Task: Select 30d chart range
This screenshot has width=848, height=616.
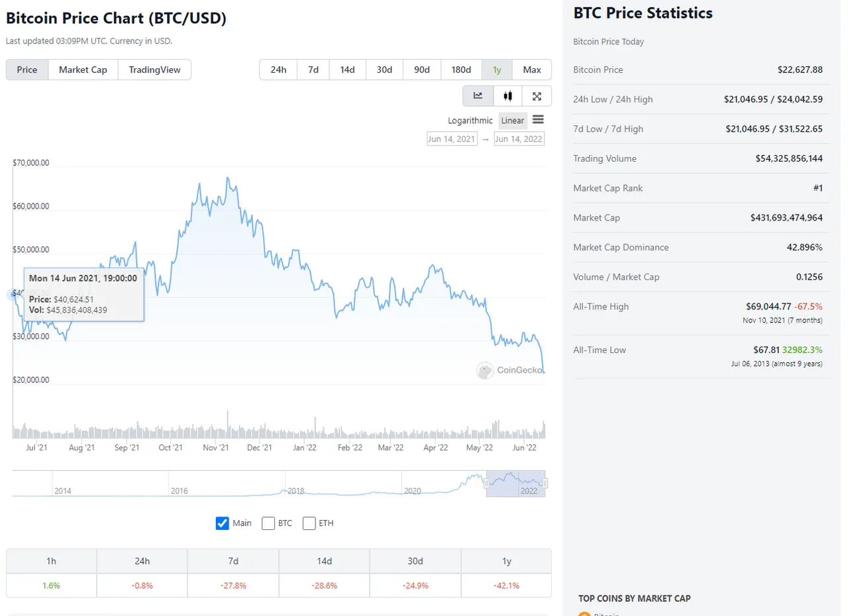Action: (385, 70)
